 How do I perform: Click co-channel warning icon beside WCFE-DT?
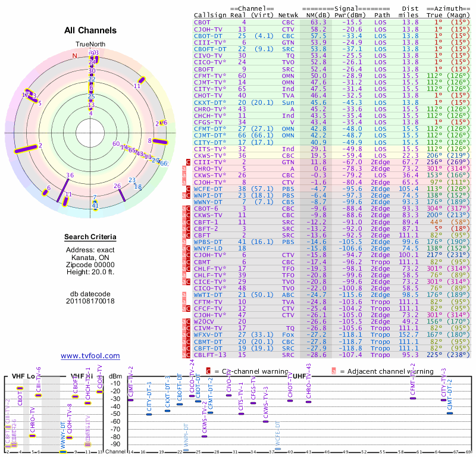click(x=189, y=189)
